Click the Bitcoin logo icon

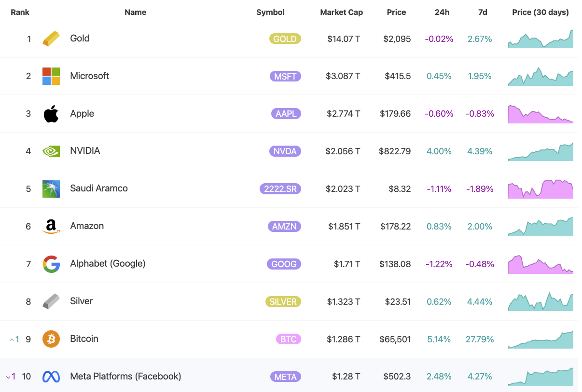51,339
